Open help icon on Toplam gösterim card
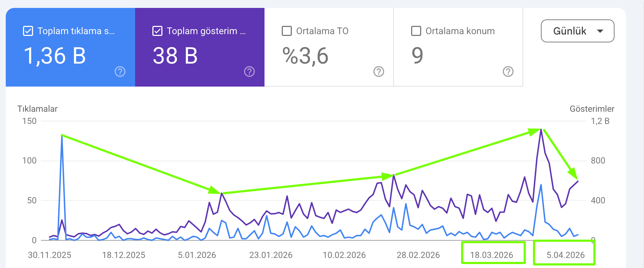Screen dimensions: 644x268 click(x=249, y=71)
